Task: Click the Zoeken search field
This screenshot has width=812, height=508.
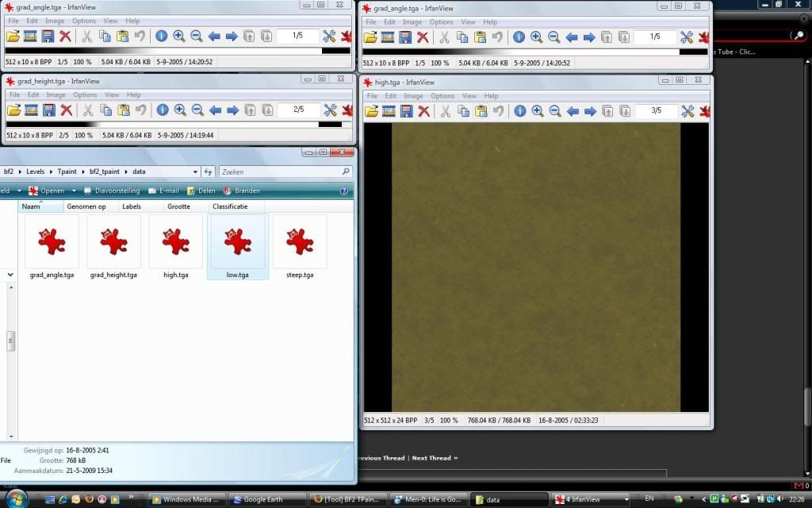Action: coord(282,171)
